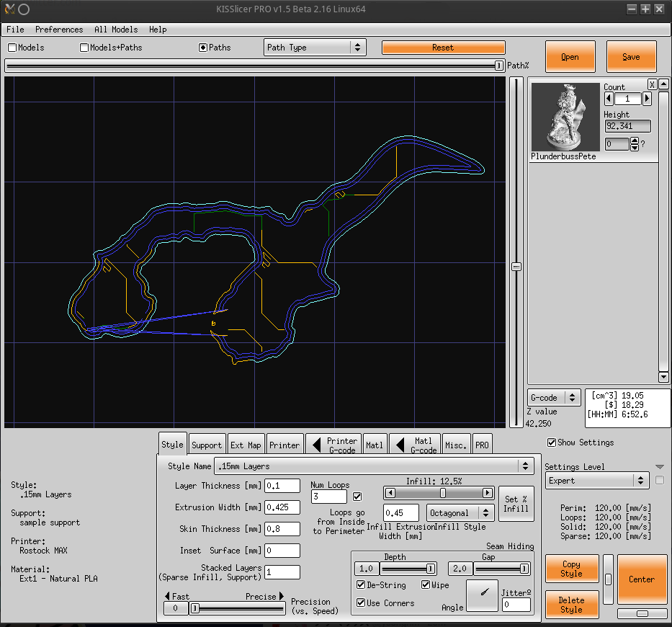Viewport: 672px width, 627px height.
Task: Click the Jitter input field
Action: pyautogui.click(x=516, y=605)
